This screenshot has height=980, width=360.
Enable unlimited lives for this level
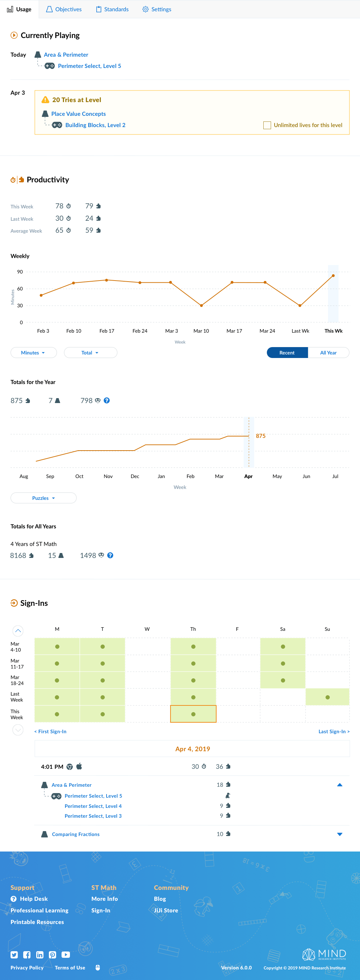point(267,125)
